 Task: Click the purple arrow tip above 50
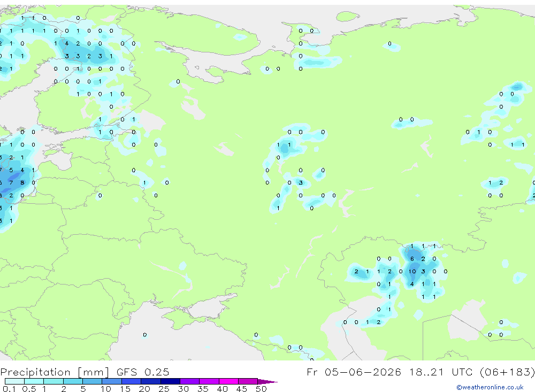(267, 381)
